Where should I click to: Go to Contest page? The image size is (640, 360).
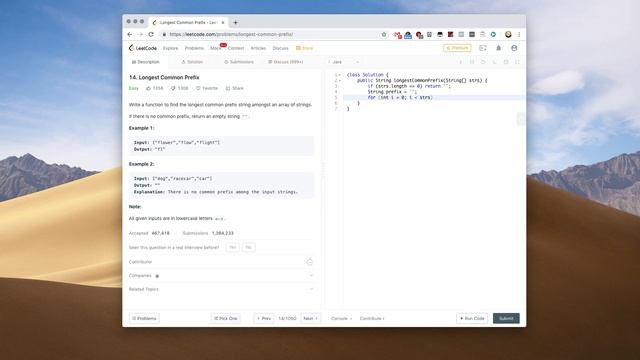point(236,48)
